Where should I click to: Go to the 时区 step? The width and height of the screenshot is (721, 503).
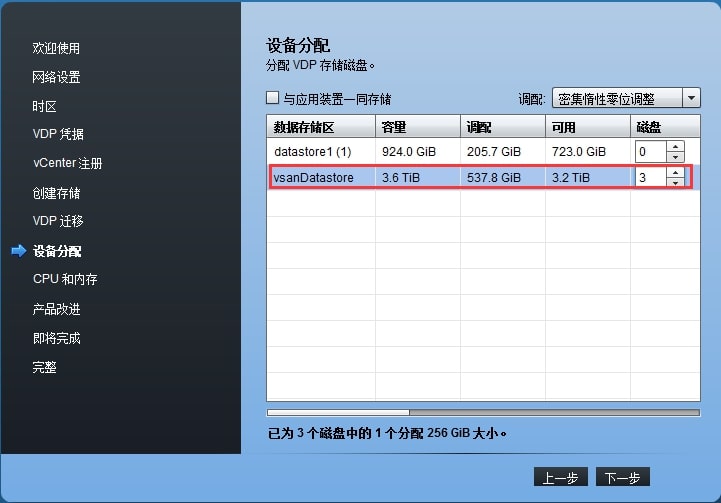[x=44, y=106]
